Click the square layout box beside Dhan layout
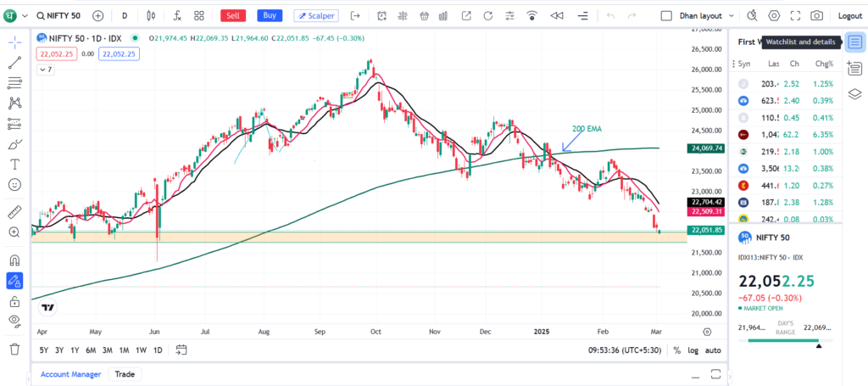Viewport: 868px width, 386px height. (666, 15)
